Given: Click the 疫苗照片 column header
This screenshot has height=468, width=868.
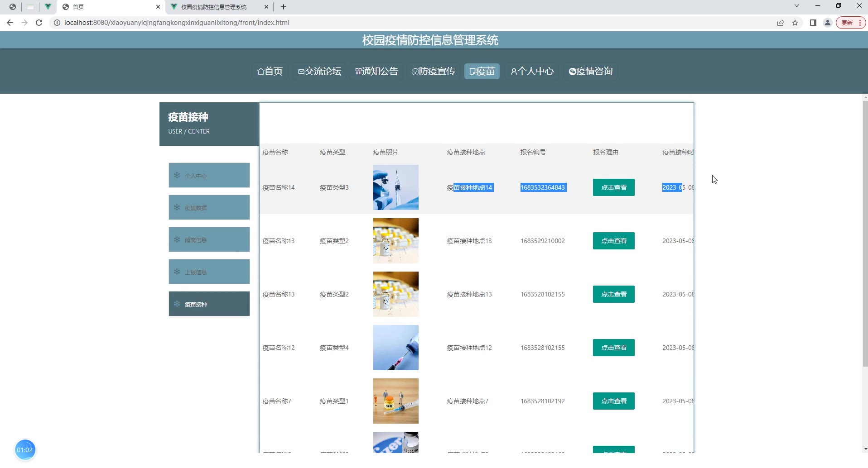Looking at the screenshot, I should pos(386,152).
